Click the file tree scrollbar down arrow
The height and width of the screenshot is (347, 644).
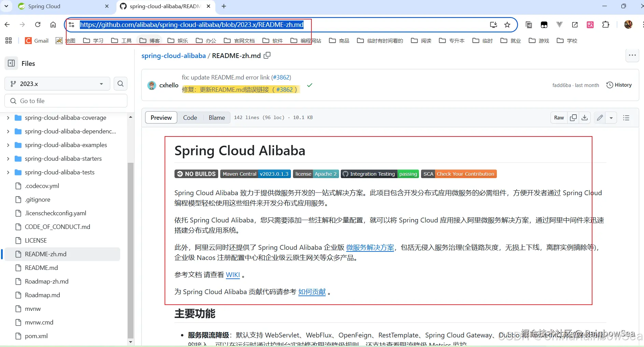point(130,342)
